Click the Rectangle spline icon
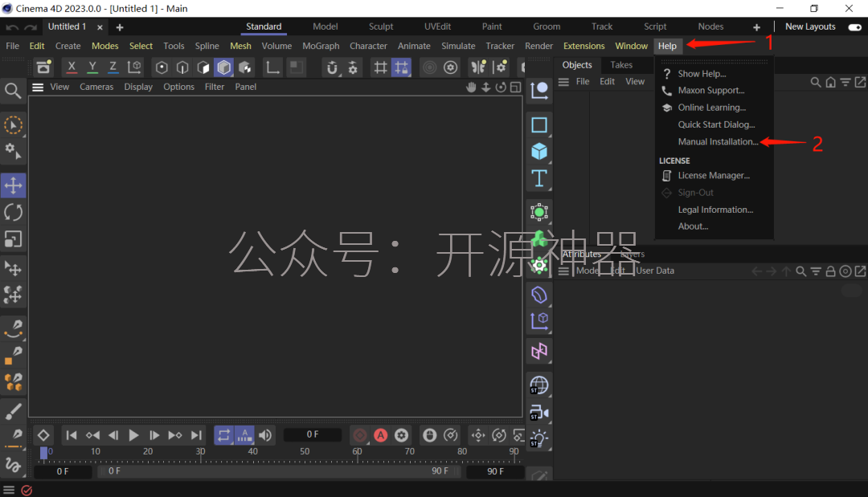Image resolution: width=868 pixels, height=497 pixels. click(x=539, y=125)
